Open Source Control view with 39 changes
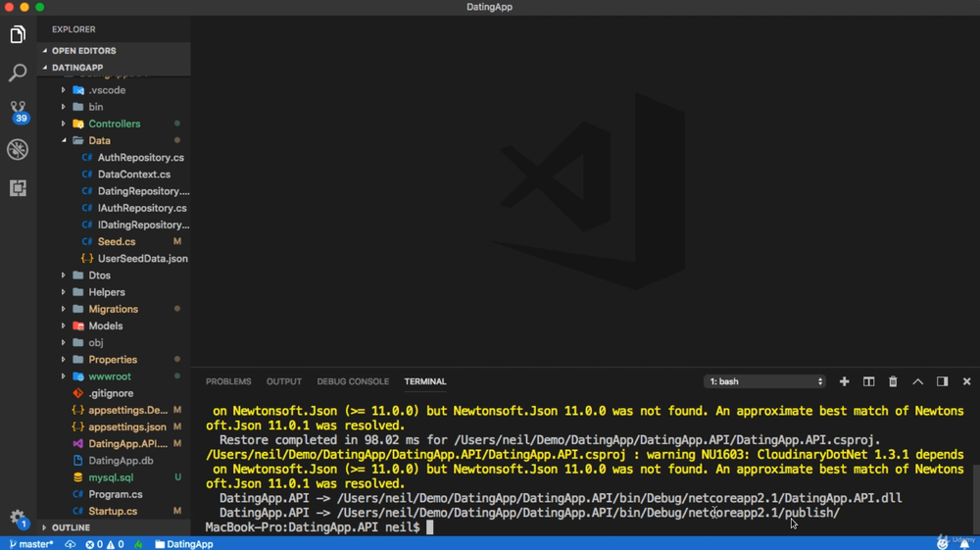This screenshot has width=980, height=550. (18, 110)
